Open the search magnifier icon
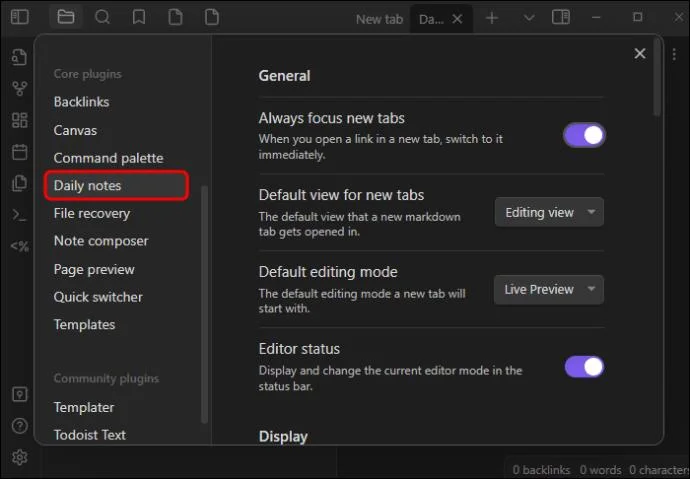The image size is (690, 479). [102, 17]
